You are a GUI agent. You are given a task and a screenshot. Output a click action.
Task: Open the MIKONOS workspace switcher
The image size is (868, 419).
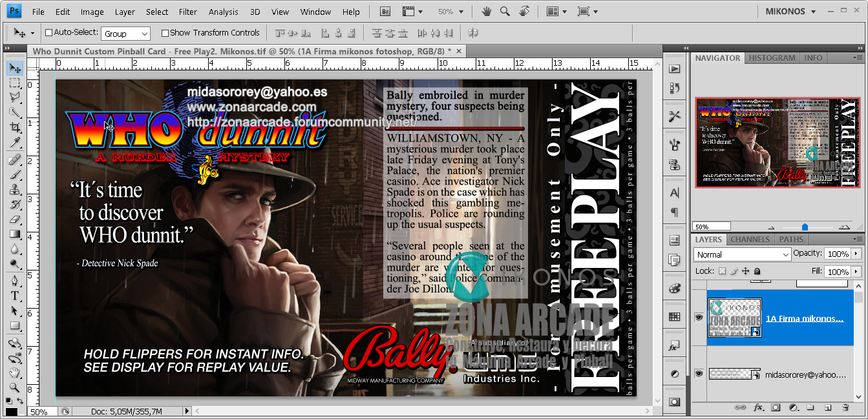(x=791, y=12)
